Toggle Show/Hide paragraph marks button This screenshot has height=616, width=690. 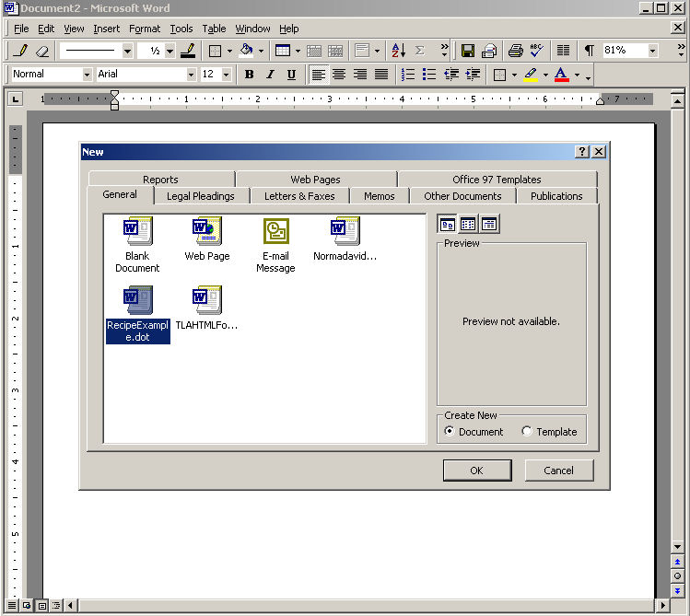(x=590, y=51)
